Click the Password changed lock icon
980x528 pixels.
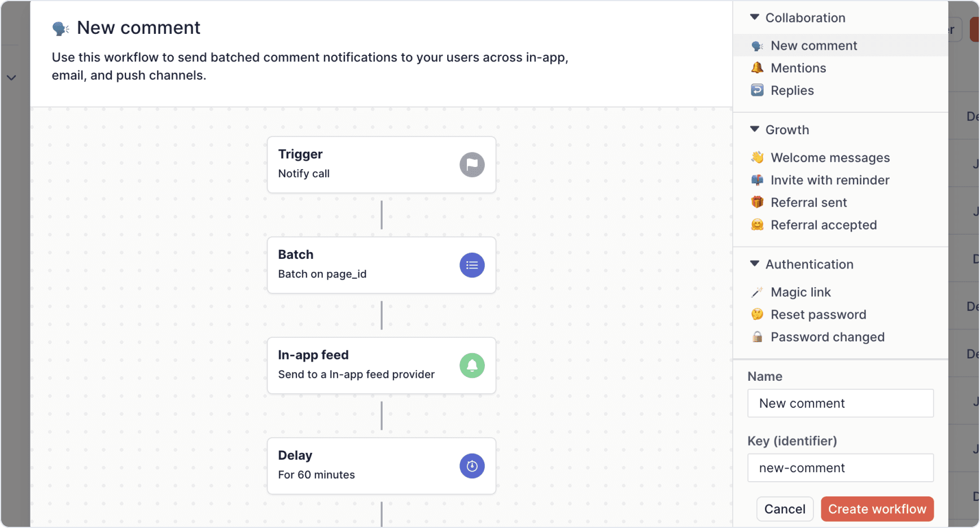757,337
